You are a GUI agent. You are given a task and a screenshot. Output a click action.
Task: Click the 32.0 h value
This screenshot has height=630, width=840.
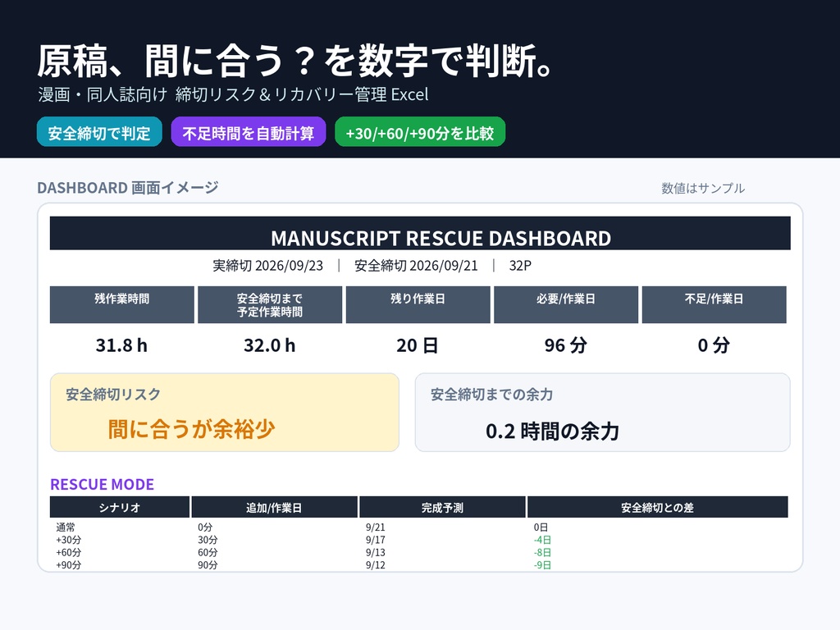tap(269, 345)
